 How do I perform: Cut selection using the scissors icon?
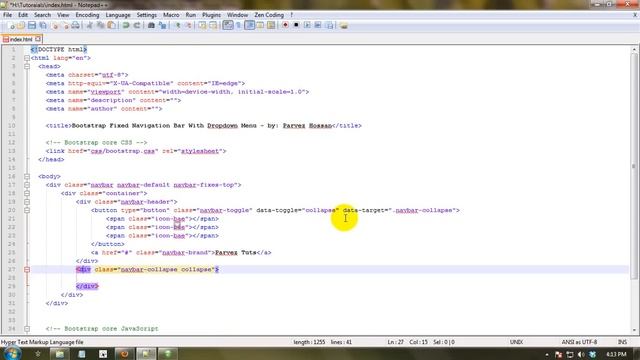pos(90,25)
